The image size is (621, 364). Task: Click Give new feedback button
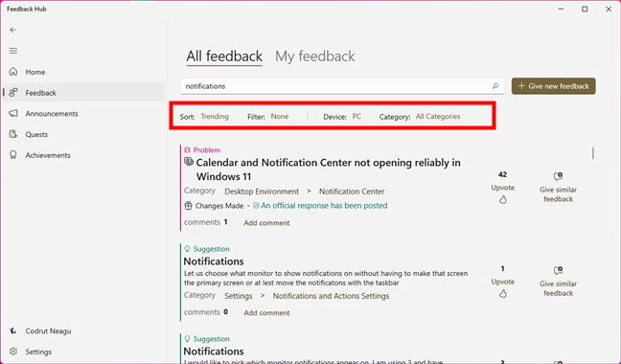point(553,86)
